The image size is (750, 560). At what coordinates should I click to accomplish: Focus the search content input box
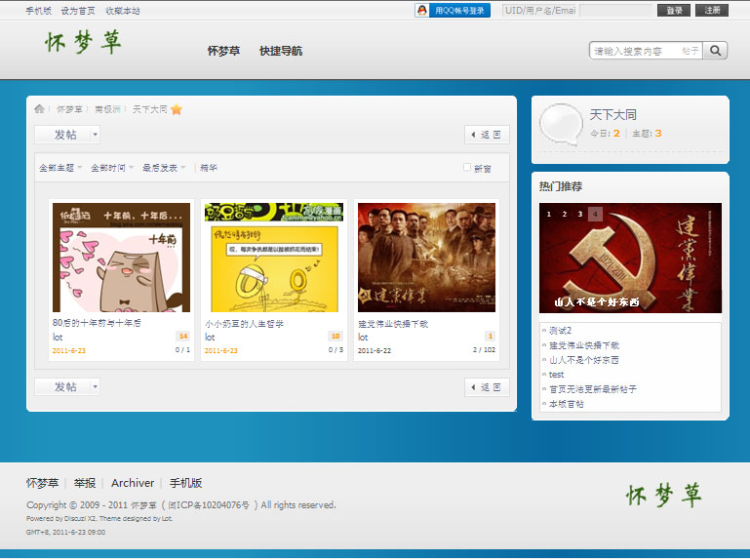[635, 51]
